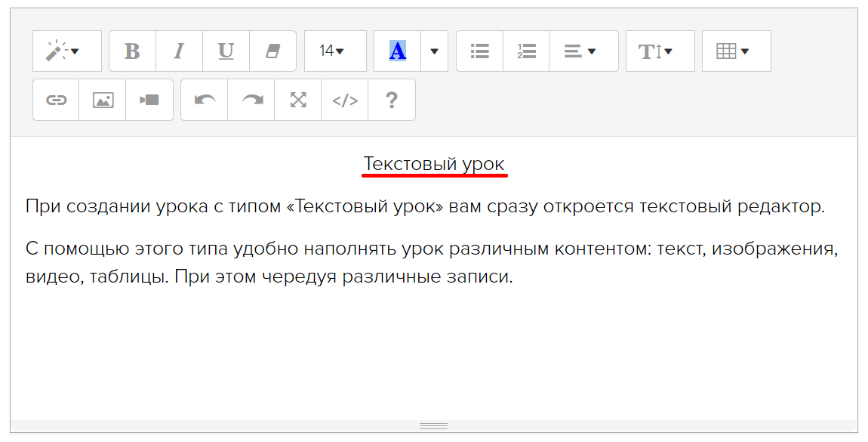Insert an ordered numbered list
Viewport: 868px width, 442px height.
(526, 51)
